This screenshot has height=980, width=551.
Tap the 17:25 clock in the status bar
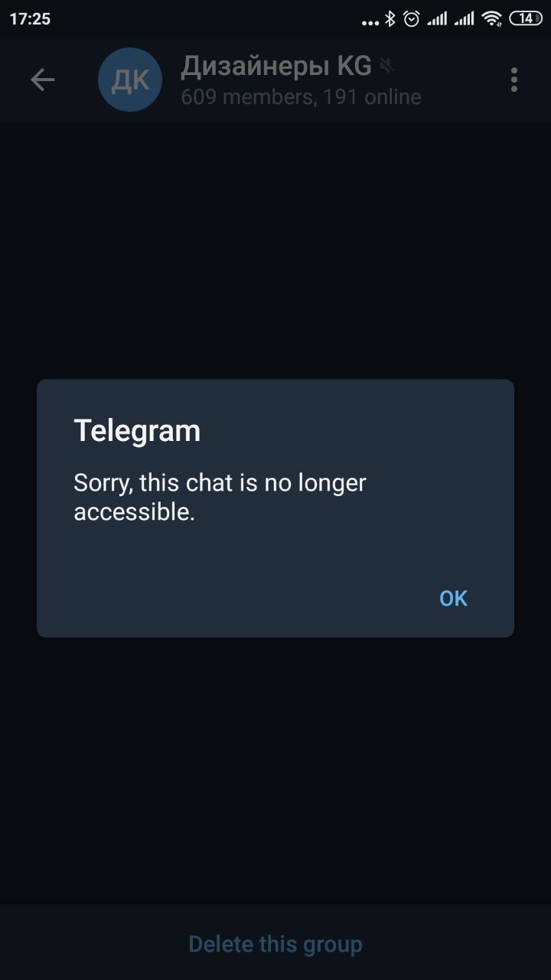(30, 18)
